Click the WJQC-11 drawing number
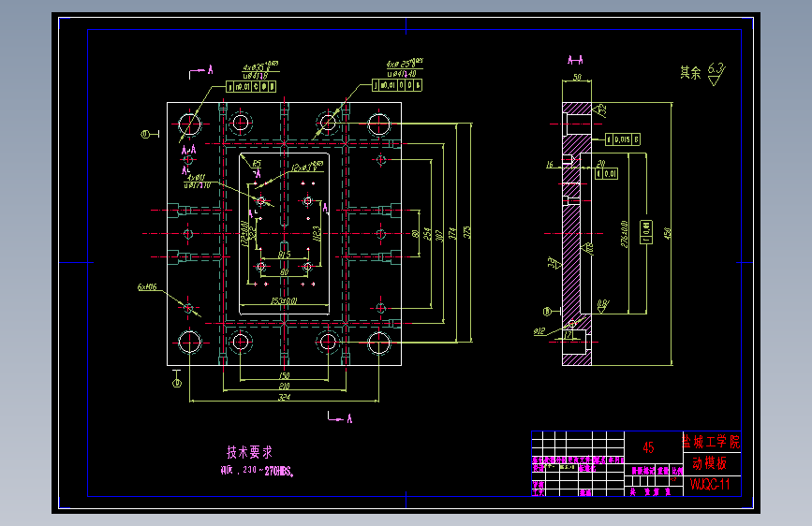Image resolution: width=812 pixels, height=526 pixels. [710, 485]
